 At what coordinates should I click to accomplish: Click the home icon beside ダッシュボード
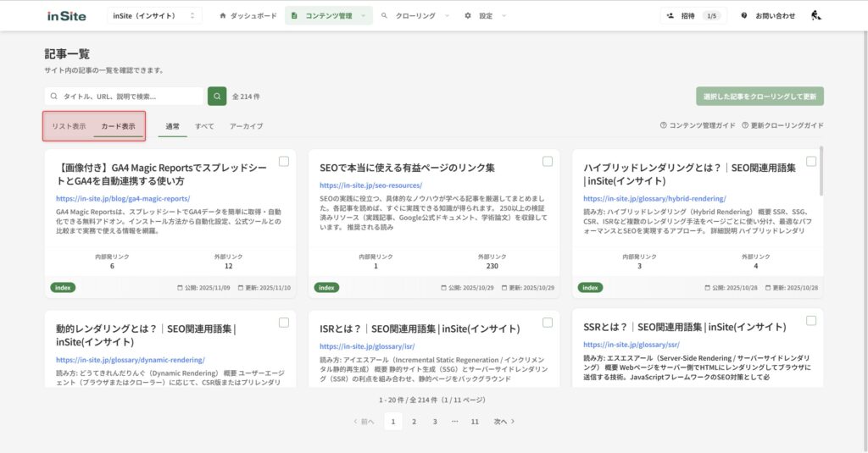[223, 15]
